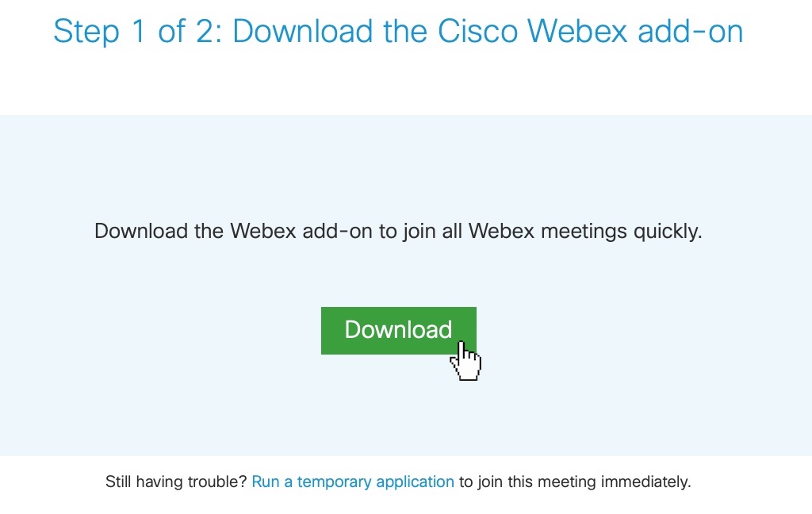This screenshot has height=514, width=812.
Task: Click the green Download button
Action: [398, 330]
